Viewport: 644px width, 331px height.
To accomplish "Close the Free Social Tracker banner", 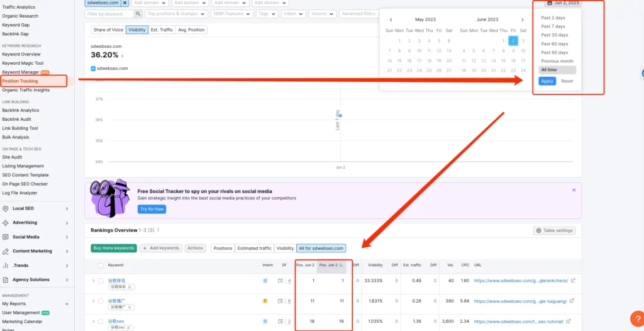I will (574, 190).
